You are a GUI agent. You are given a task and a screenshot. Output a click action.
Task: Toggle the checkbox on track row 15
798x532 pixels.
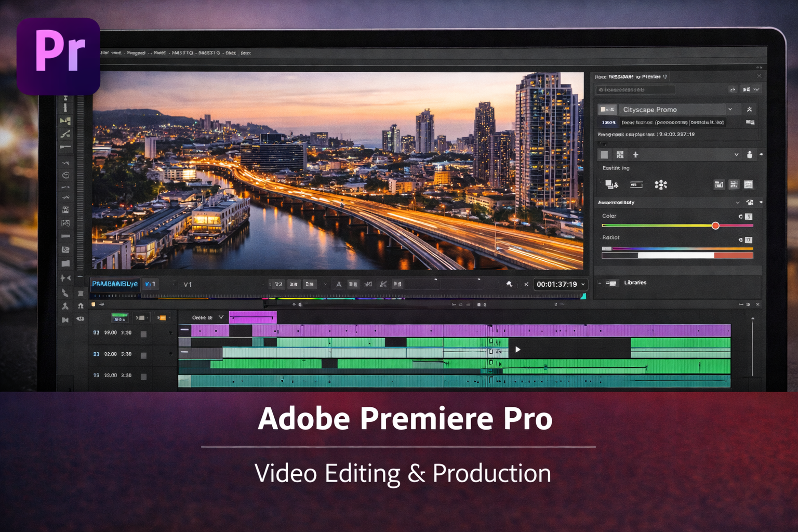pyautogui.click(x=143, y=377)
